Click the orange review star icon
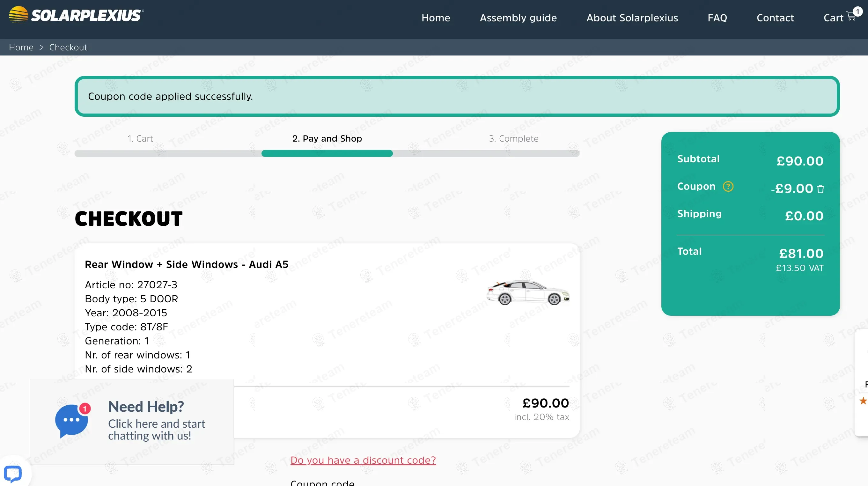The height and width of the screenshot is (486, 868). [863, 401]
